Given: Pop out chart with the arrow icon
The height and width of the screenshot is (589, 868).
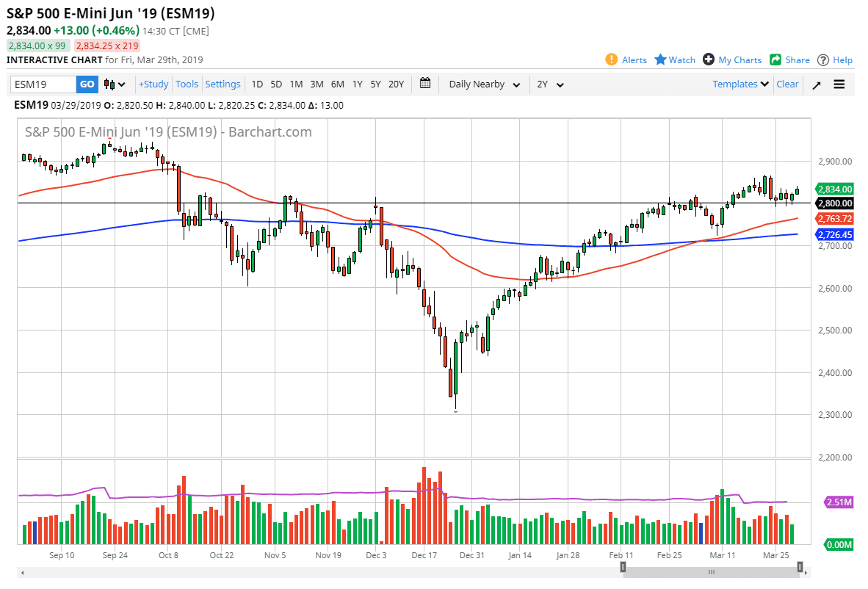Looking at the screenshot, I should [816, 84].
